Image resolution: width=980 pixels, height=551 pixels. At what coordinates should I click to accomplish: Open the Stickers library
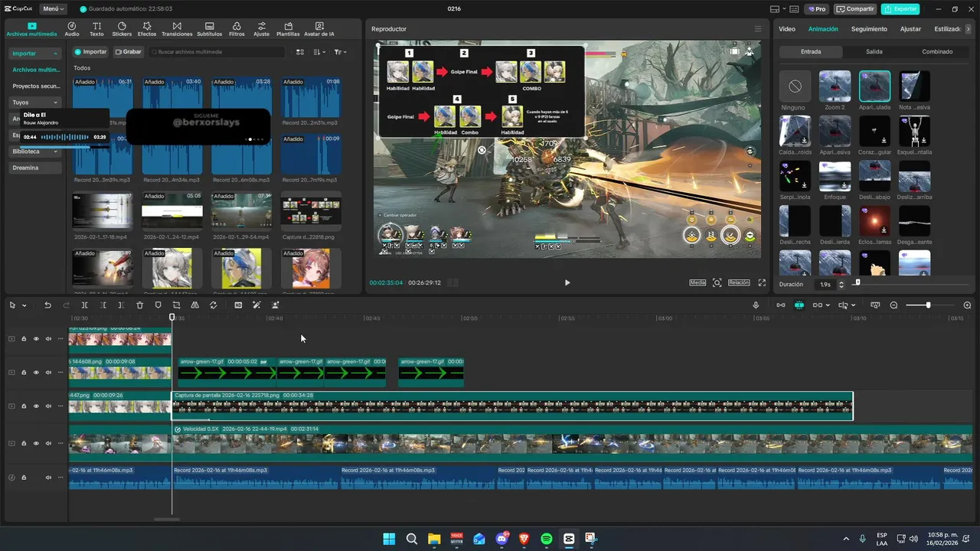coord(122,29)
